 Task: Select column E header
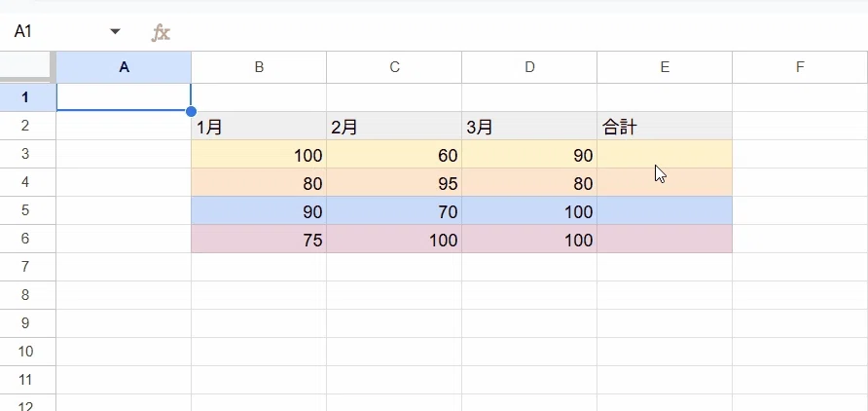pos(665,67)
